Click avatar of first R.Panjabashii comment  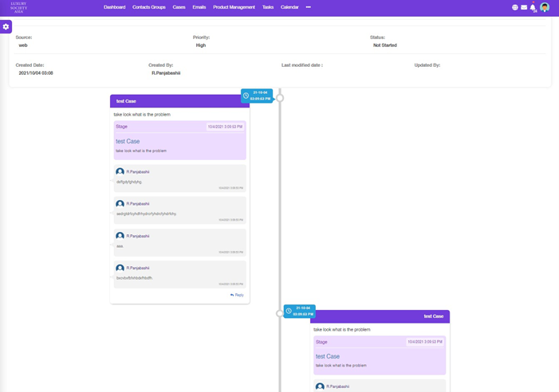coord(120,172)
